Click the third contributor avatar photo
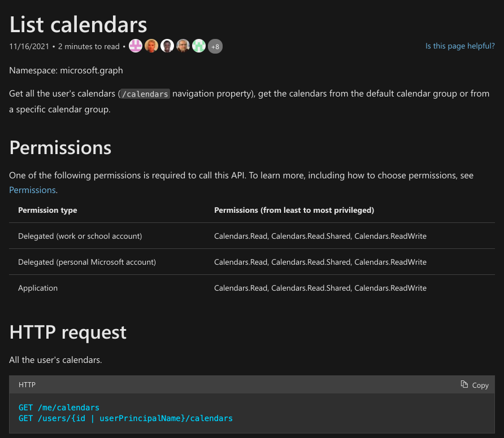The height and width of the screenshot is (438, 504). 167,46
